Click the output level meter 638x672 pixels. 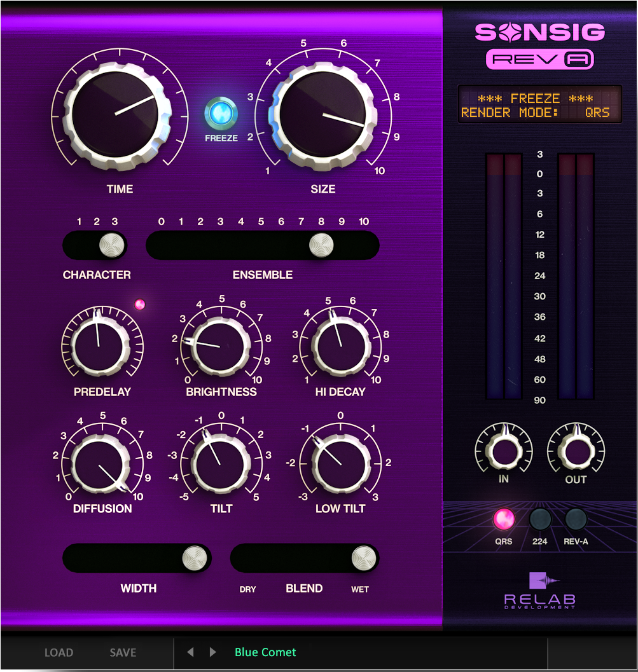pos(576,277)
